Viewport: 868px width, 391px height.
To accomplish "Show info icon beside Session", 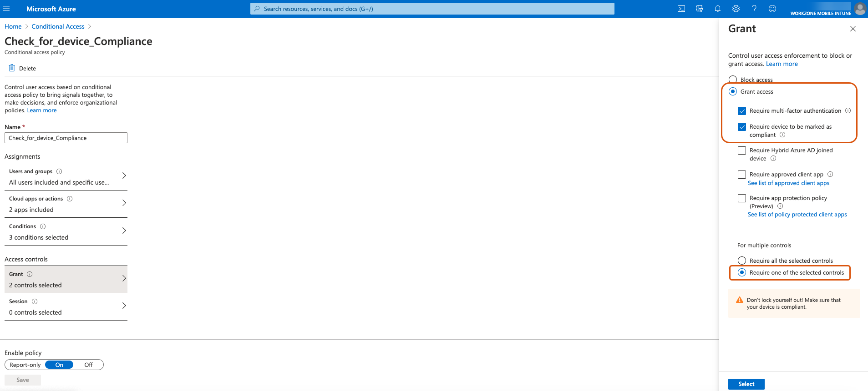I will (35, 301).
